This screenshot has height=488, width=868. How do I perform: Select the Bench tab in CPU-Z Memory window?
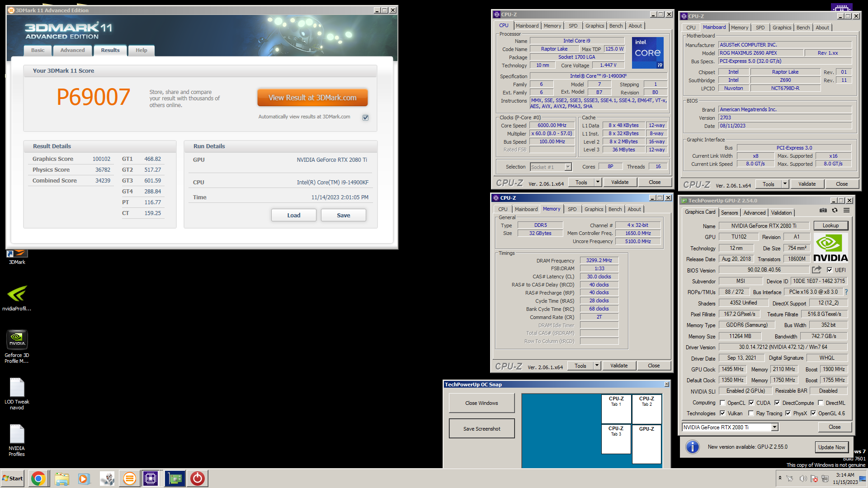(615, 209)
